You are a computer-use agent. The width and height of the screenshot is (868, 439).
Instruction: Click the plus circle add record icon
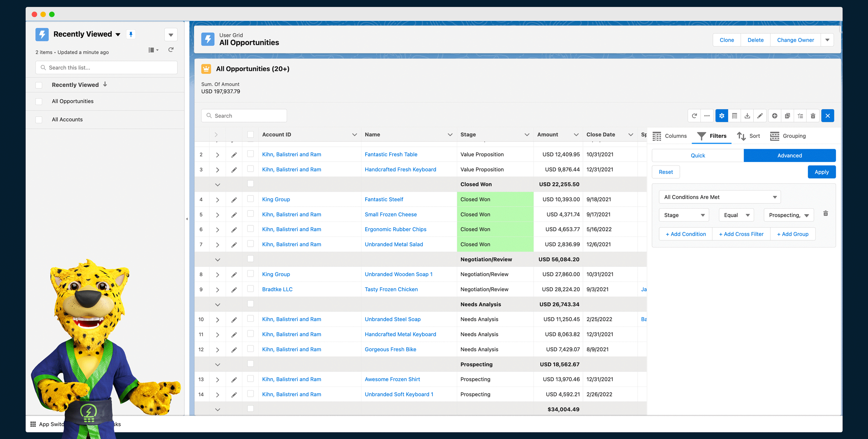[x=775, y=116]
